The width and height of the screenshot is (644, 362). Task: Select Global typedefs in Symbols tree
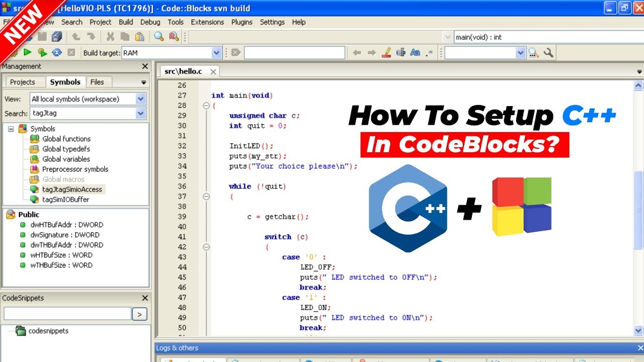(66, 149)
